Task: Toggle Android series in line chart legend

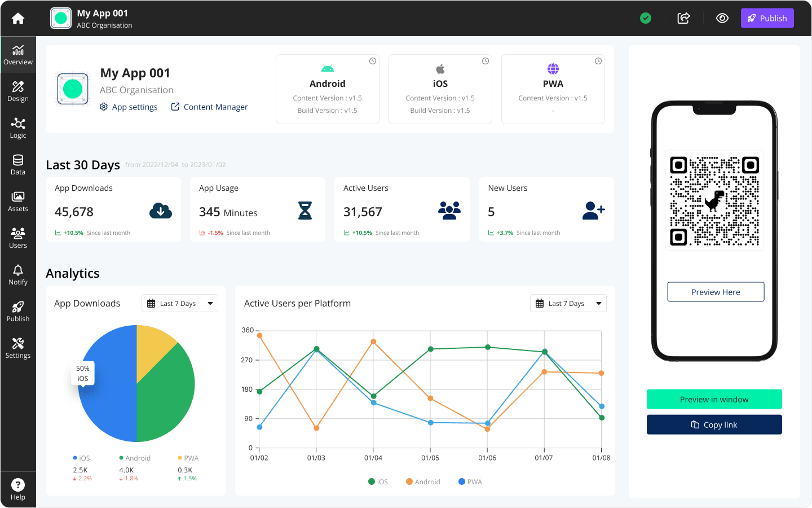Action: click(x=423, y=481)
